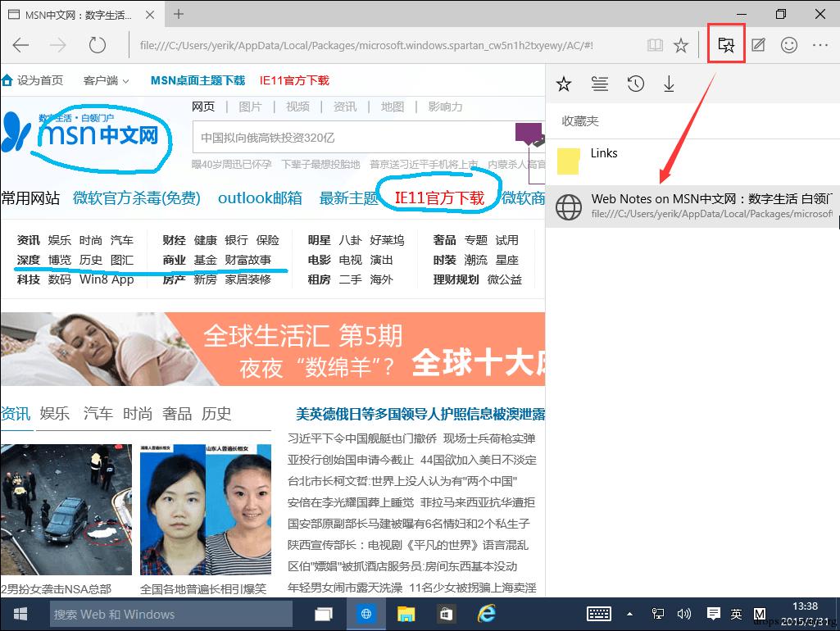Go back with the browser back arrow
This screenshot has width=840, height=631.
pos(20,45)
